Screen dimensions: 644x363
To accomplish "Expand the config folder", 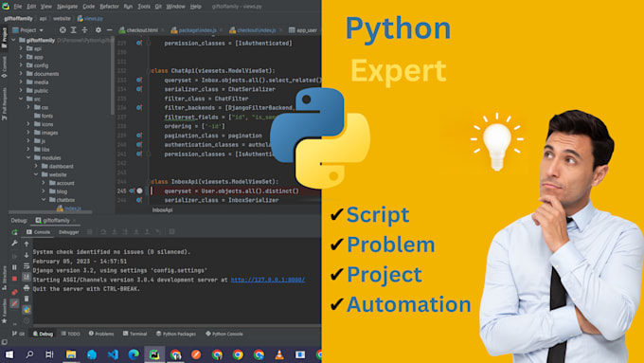I will click(x=21, y=65).
